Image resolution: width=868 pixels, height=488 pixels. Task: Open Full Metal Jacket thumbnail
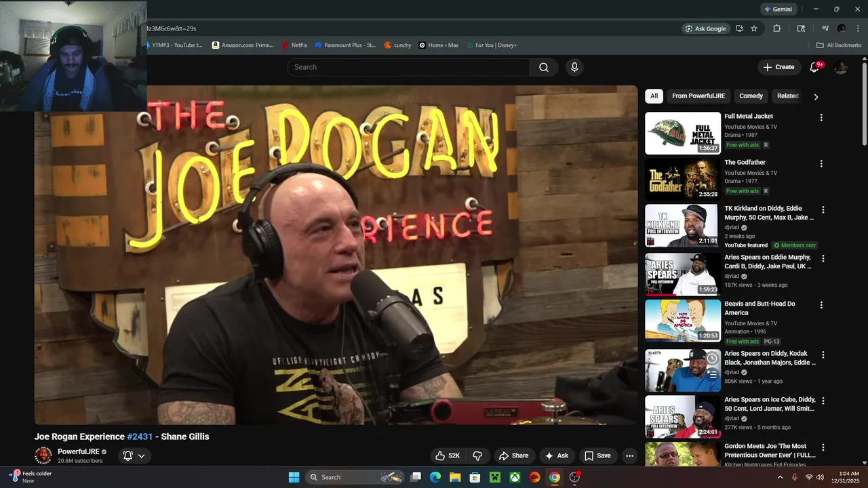tap(683, 134)
